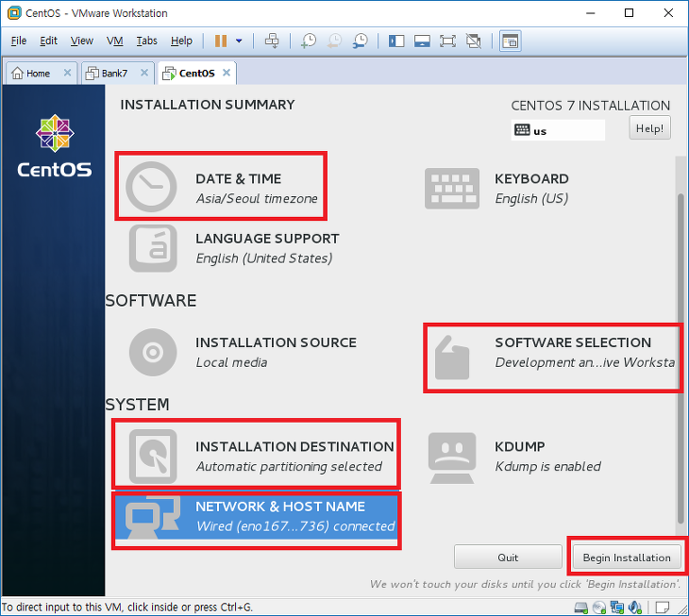Toggle the library sidebar view
The image size is (689, 616).
(396, 41)
